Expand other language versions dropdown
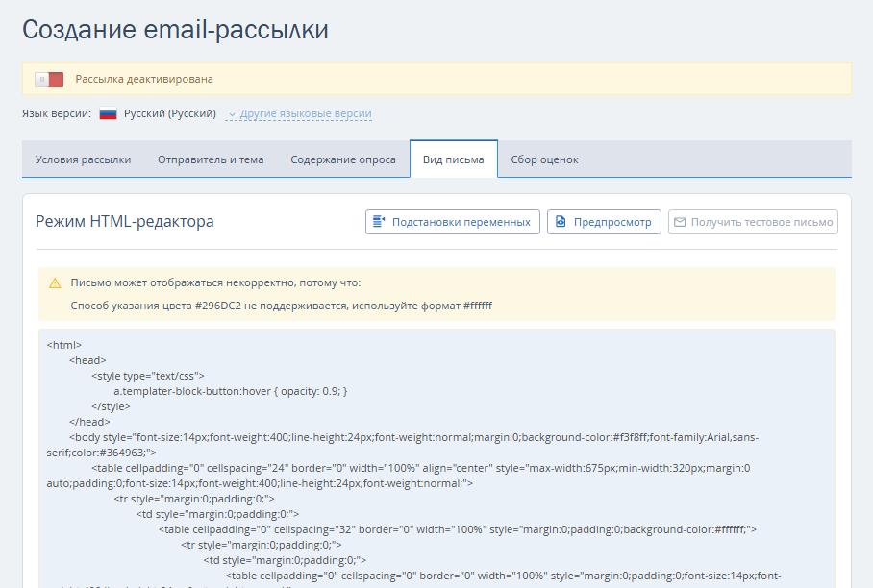The height and width of the screenshot is (588, 873). pyautogui.click(x=305, y=113)
